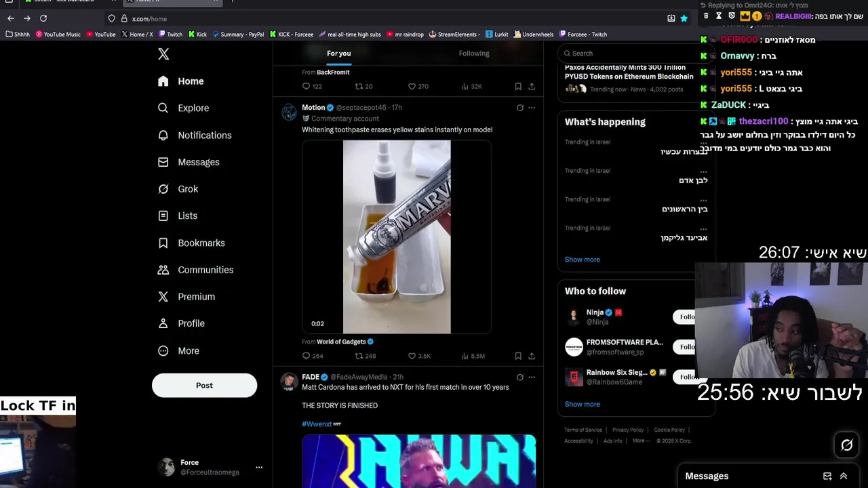868x488 pixels.
Task: View analytics showing 32K views
Action: (x=471, y=86)
